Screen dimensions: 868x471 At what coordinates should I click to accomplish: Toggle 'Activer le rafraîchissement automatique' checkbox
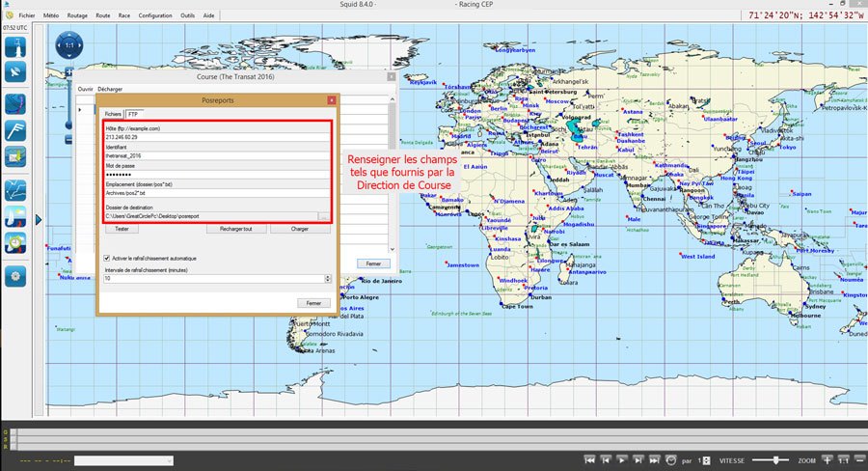point(106,258)
